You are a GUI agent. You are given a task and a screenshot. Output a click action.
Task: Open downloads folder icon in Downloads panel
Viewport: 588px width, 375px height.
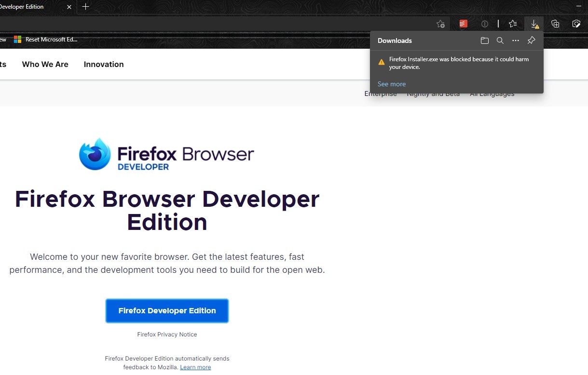tap(485, 40)
